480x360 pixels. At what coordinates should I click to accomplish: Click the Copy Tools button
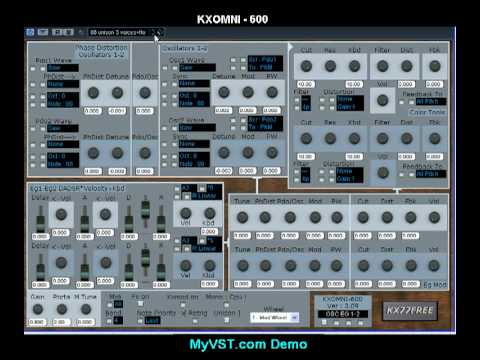(427, 112)
